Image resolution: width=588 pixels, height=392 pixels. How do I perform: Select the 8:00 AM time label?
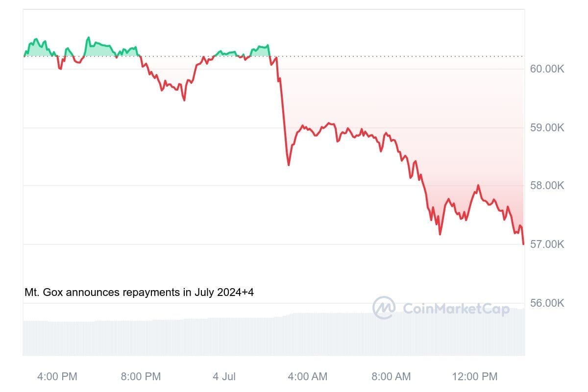391,376
